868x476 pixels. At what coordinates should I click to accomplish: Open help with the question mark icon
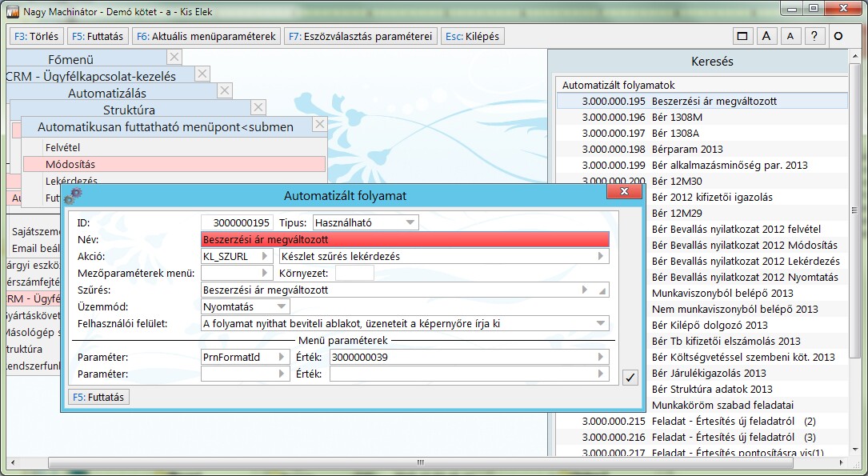click(814, 36)
